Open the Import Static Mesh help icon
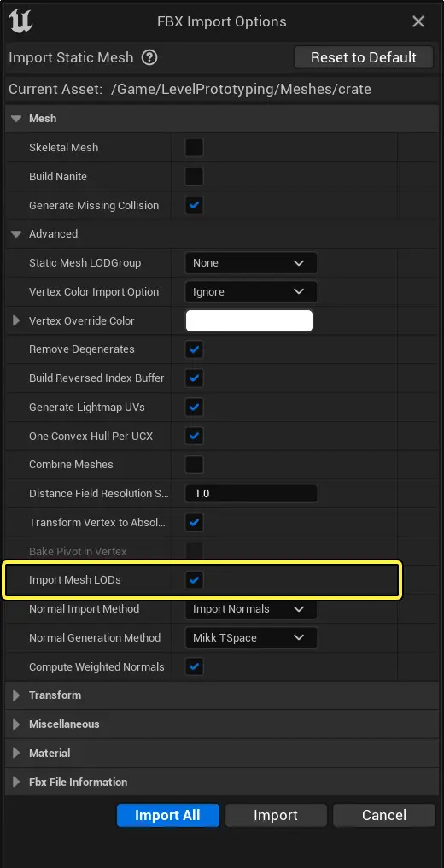444x868 pixels. tap(149, 57)
